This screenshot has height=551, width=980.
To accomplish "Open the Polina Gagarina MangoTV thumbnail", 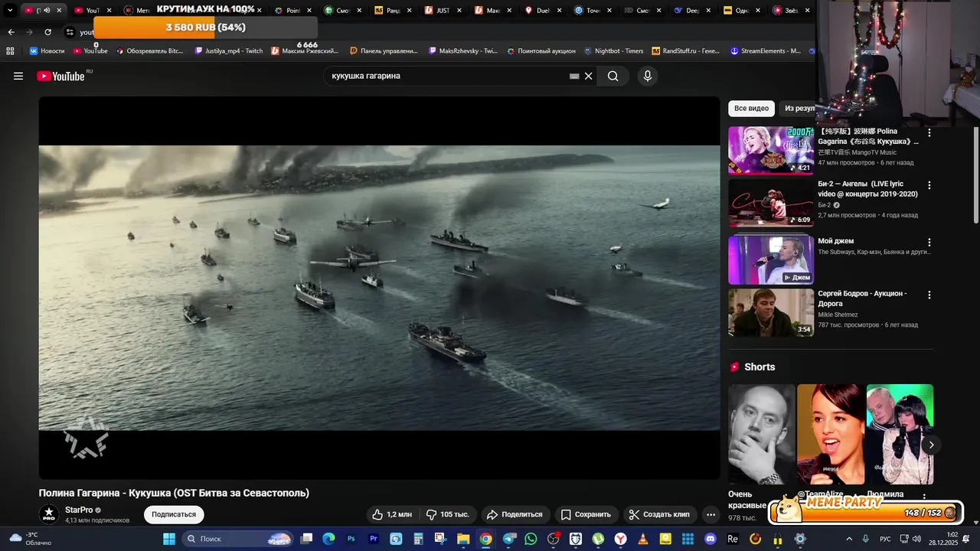I will tap(771, 151).
